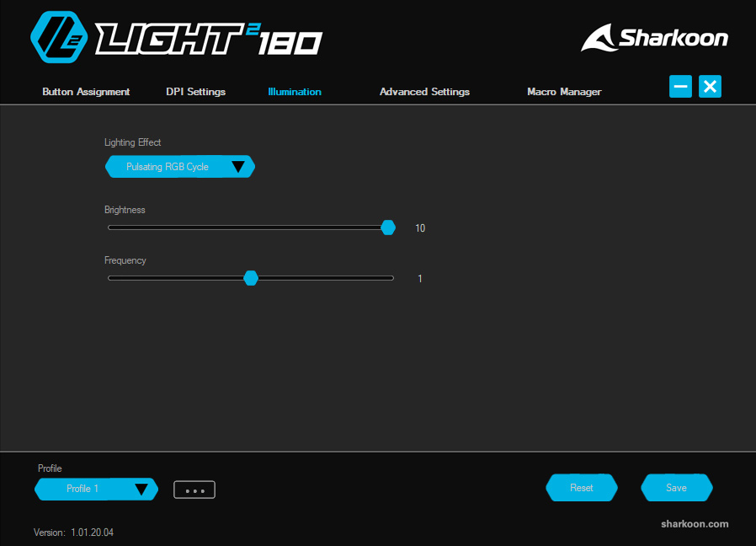Screen dimensions: 756x546
Task: Expand the Pulsating RGB Cycle lighting effect dropdown
Action: (x=180, y=167)
